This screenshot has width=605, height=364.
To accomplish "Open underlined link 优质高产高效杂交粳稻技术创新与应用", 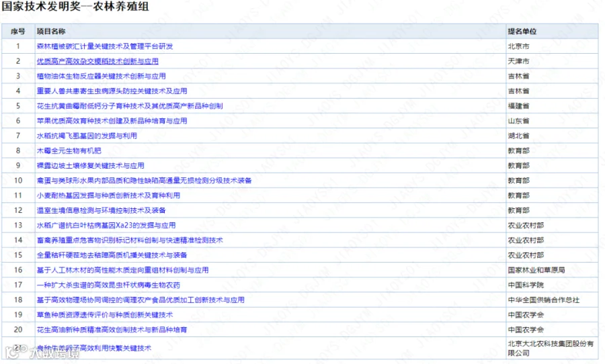I will (97, 61).
